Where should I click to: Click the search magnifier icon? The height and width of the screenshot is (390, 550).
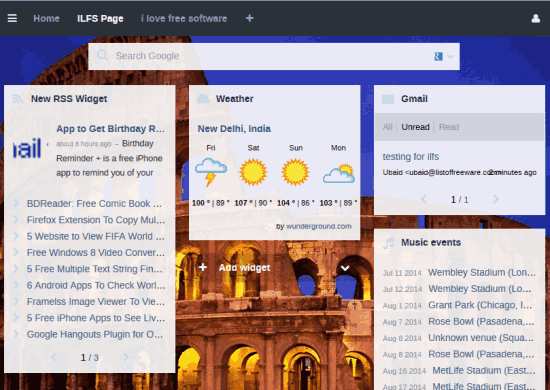102,55
